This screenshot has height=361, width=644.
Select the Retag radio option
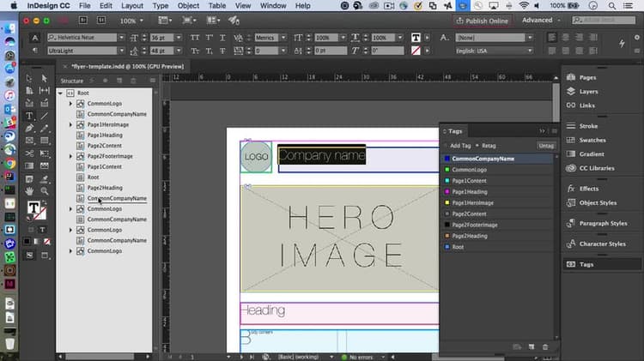coord(486,146)
